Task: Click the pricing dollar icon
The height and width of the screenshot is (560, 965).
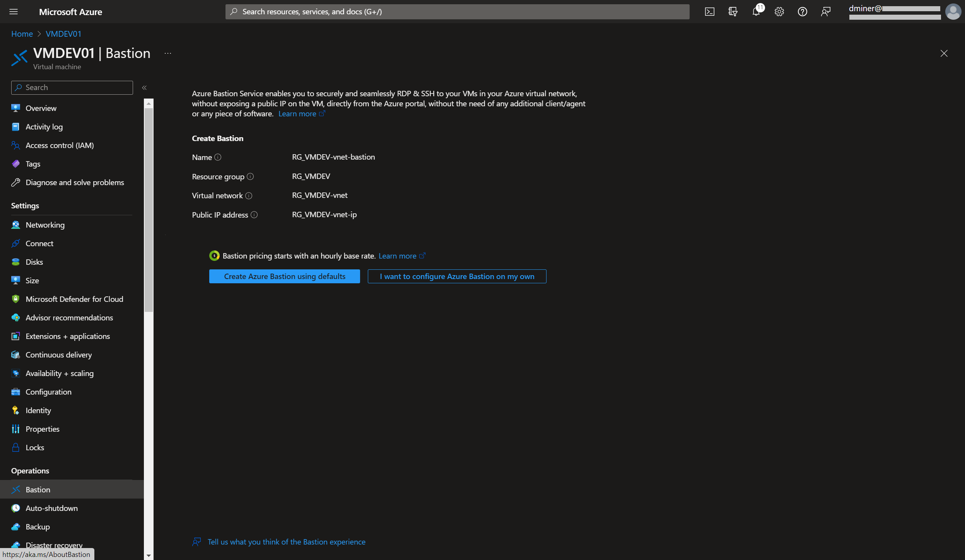Action: coord(214,256)
